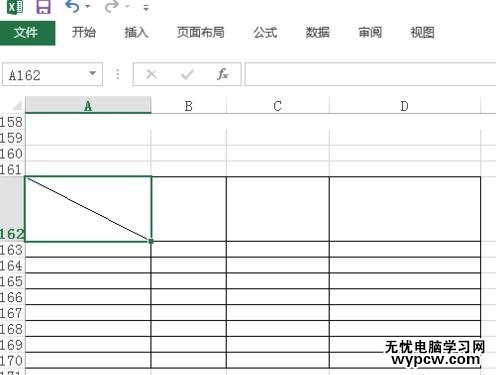Click cell A162 with the diagonal line
Viewport: 496px width, 375px height.
point(88,209)
